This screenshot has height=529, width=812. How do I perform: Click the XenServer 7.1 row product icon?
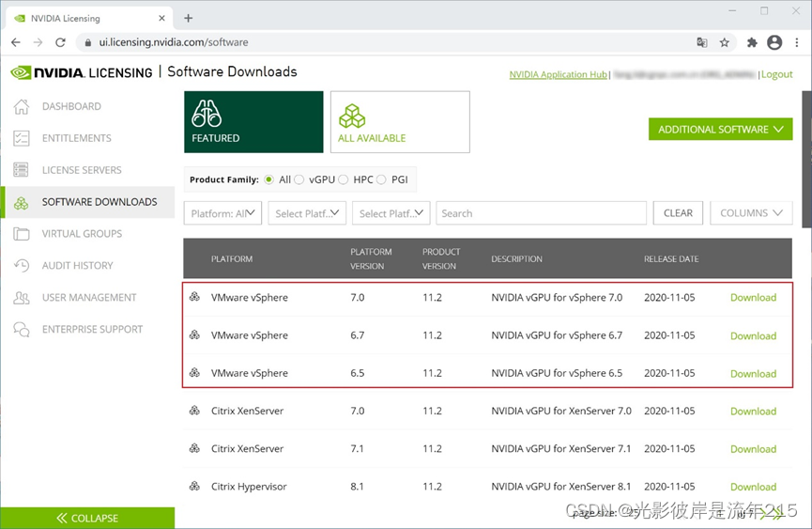point(194,448)
